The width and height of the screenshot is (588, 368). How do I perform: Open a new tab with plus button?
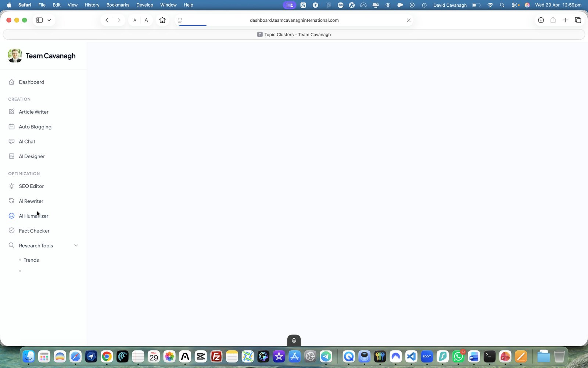566,20
